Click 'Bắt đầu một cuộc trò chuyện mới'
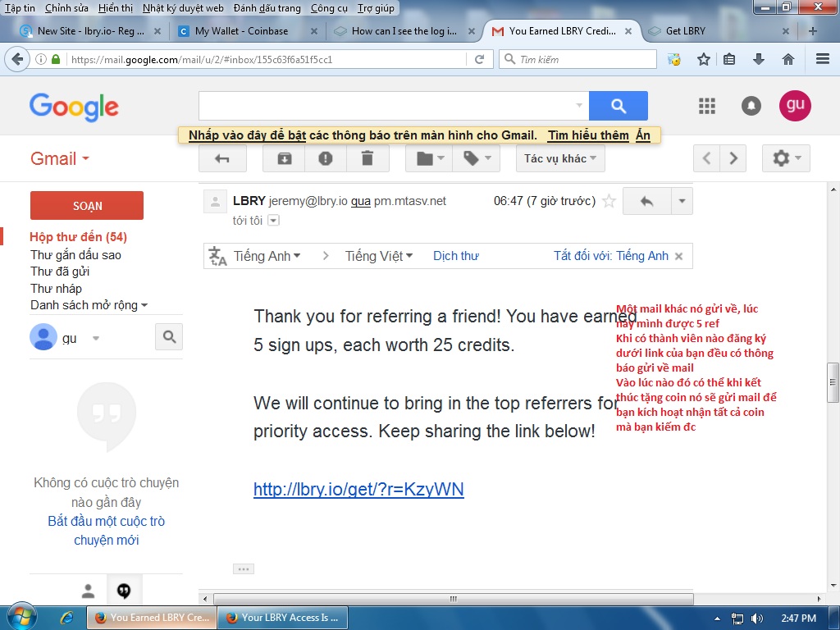 coord(106,531)
